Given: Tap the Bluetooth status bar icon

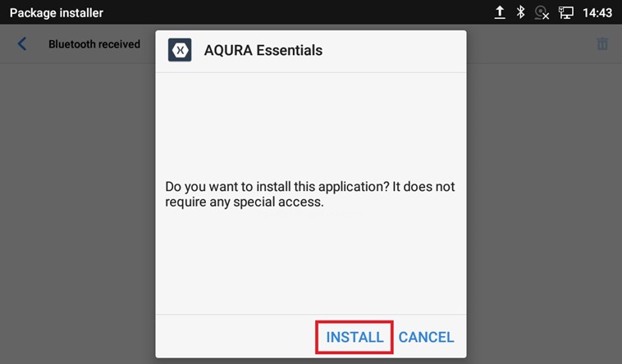Looking at the screenshot, I should (x=520, y=12).
